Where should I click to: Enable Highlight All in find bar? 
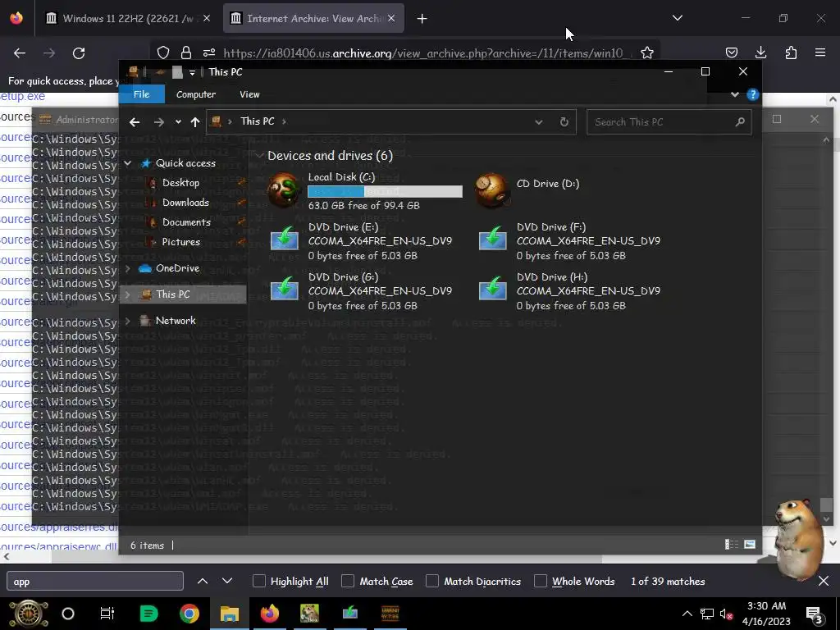258,582
